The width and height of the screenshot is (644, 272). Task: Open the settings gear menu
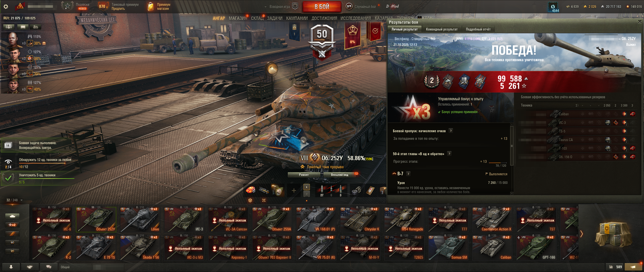6,7
